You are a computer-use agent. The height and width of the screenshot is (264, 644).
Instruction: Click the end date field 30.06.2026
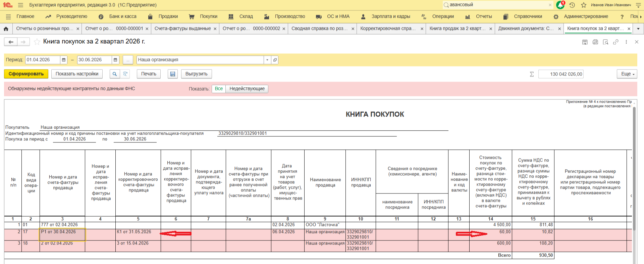[94, 60]
